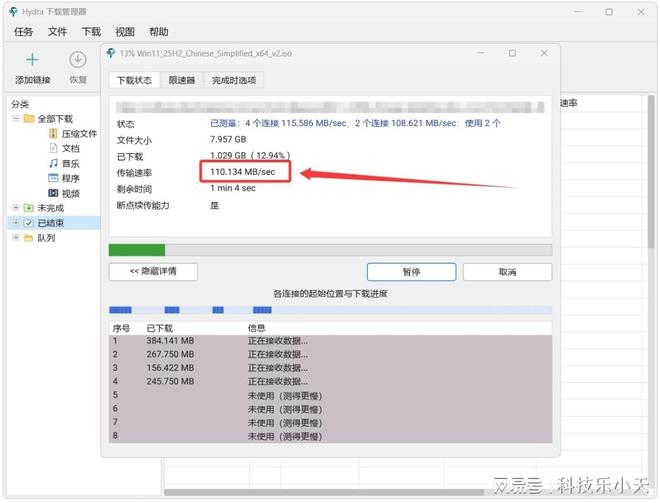The width and height of the screenshot is (660, 503).
Task: Switch to the 限速器 tab
Action: coord(182,80)
